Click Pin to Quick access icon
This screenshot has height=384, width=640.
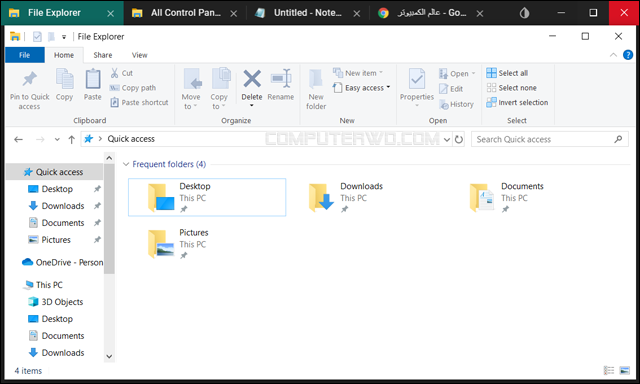click(29, 79)
